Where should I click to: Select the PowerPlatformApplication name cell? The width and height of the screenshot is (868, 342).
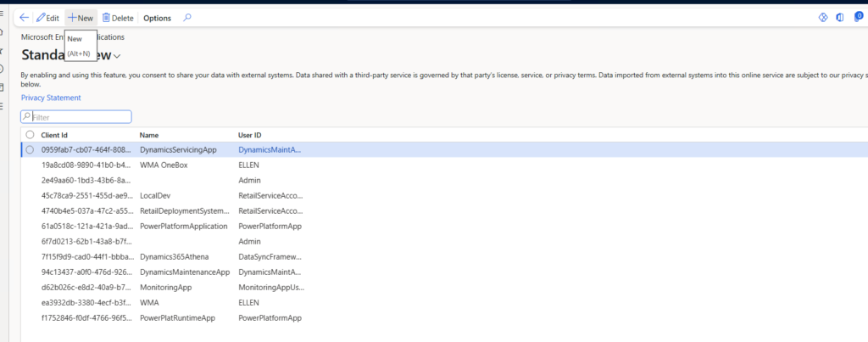tap(184, 226)
